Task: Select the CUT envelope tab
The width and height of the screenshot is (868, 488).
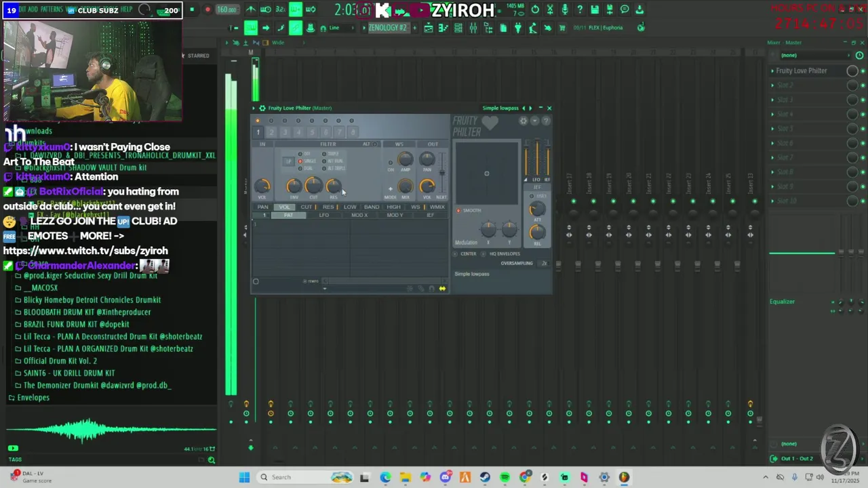Action: click(307, 207)
